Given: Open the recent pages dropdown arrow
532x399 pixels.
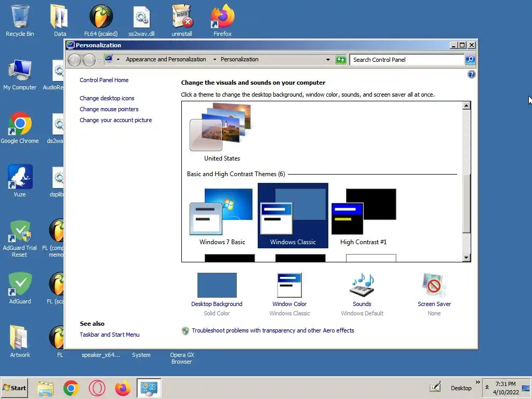Looking at the screenshot, I should (99, 60).
